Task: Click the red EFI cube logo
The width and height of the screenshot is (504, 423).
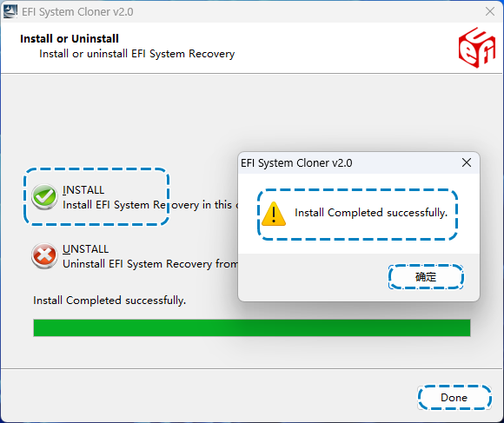Action: pos(477,48)
